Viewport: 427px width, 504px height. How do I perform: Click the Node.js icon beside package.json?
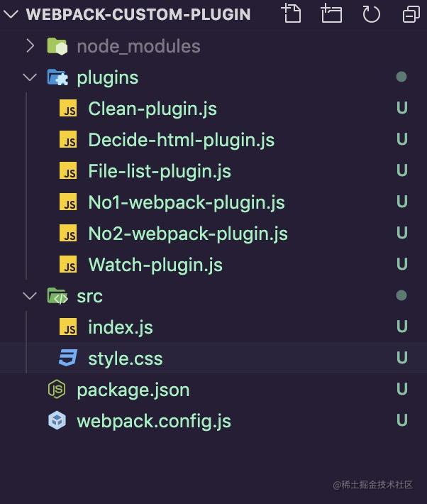[57, 389]
